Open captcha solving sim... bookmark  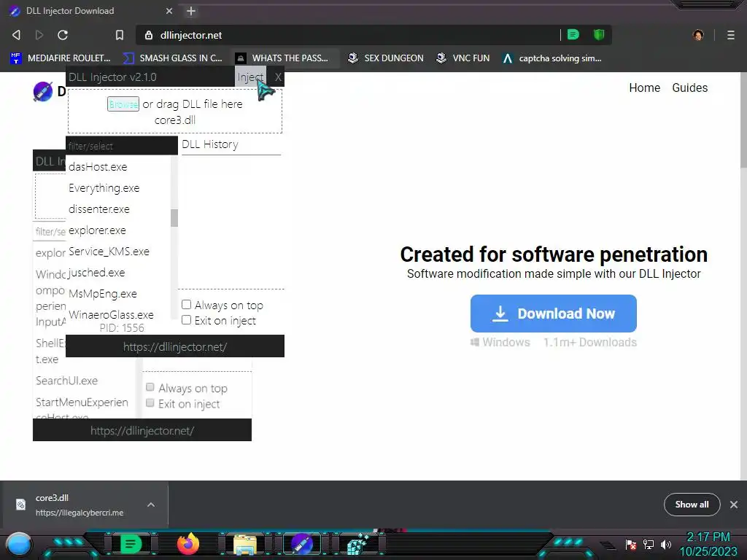[x=552, y=58]
